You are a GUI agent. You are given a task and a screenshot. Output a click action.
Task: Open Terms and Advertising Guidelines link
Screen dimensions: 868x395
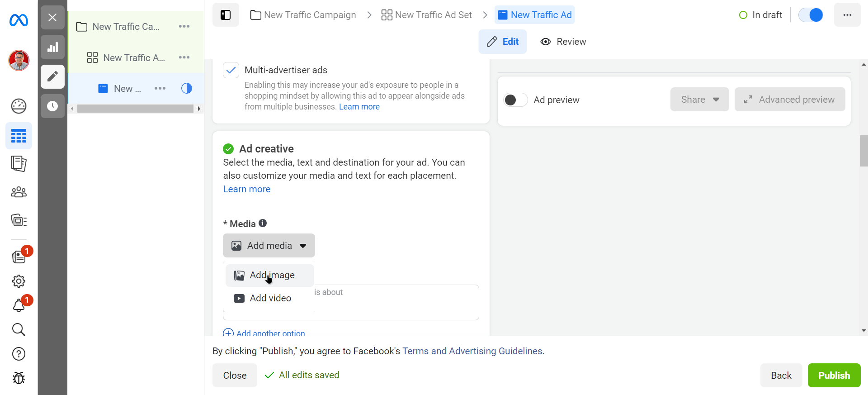pos(472,351)
